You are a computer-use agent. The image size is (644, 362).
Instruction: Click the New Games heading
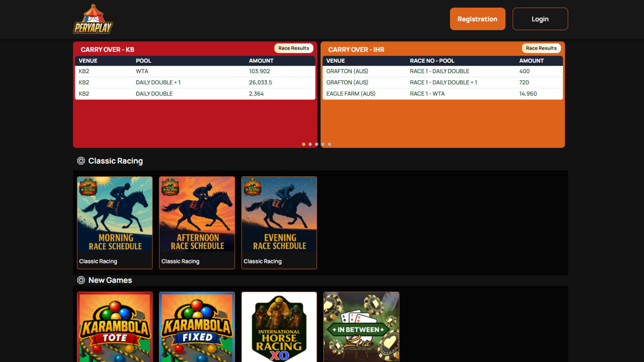(x=110, y=280)
